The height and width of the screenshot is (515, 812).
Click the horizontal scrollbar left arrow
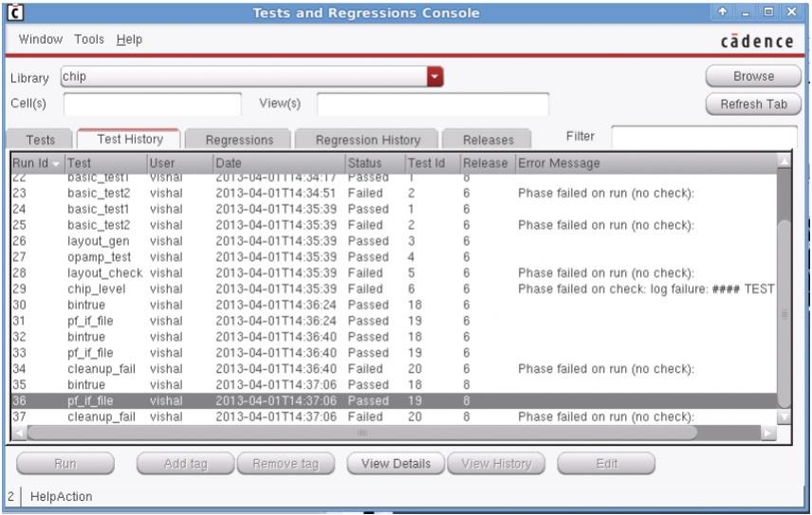[19, 432]
